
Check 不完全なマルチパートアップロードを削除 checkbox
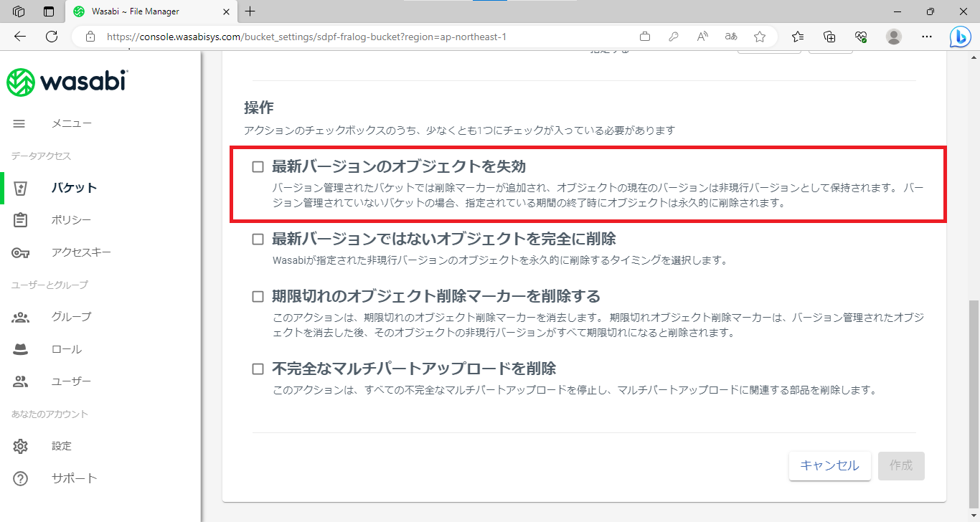(258, 369)
